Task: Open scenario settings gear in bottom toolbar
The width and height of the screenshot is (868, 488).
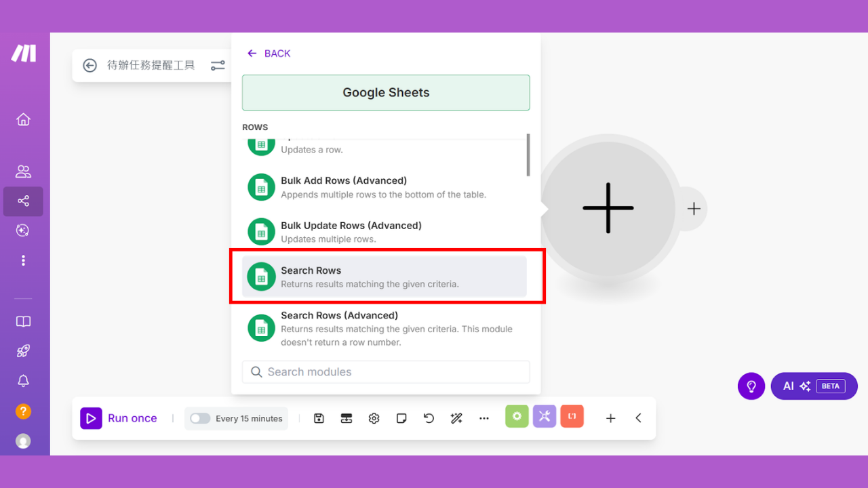Action: coord(374,418)
